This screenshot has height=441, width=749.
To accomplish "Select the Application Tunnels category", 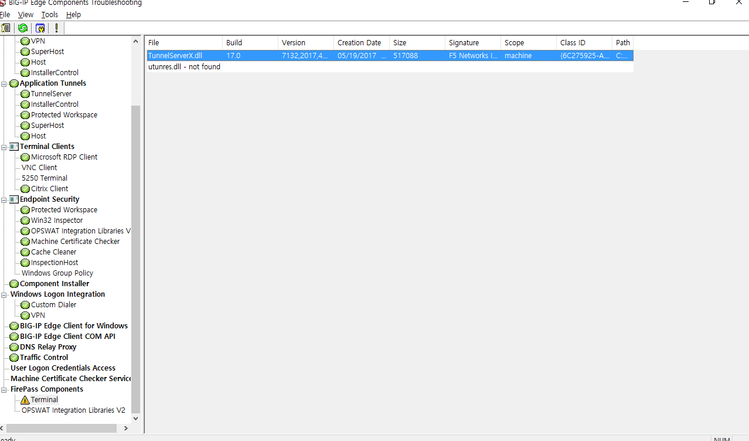I will pyautogui.click(x=53, y=83).
